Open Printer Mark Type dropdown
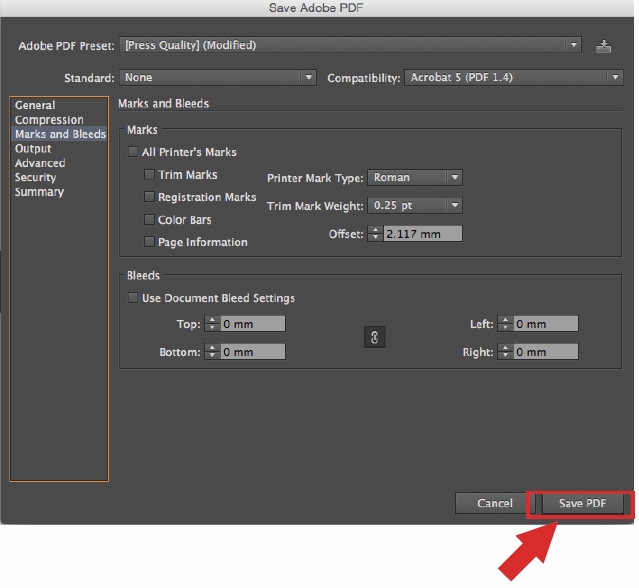The height and width of the screenshot is (588, 639). tap(414, 178)
